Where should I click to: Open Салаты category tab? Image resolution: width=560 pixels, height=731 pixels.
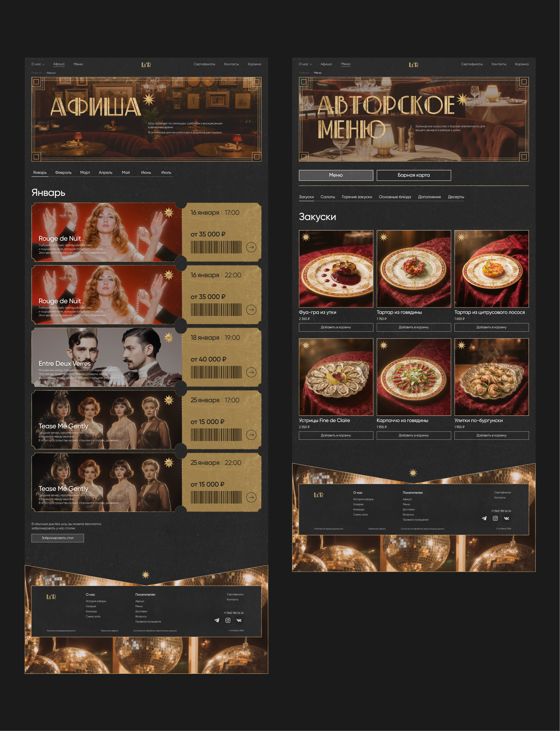pos(328,197)
